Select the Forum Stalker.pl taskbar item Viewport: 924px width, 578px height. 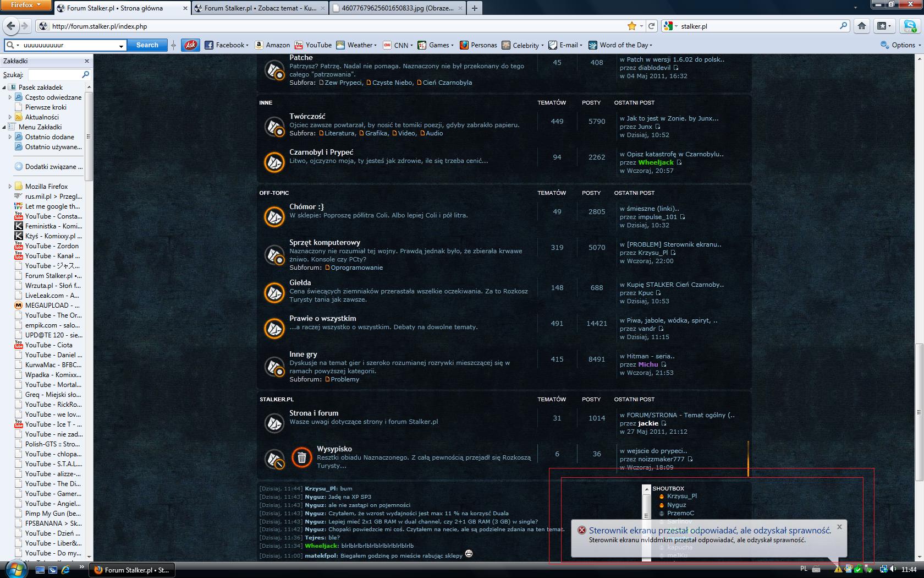(132, 570)
